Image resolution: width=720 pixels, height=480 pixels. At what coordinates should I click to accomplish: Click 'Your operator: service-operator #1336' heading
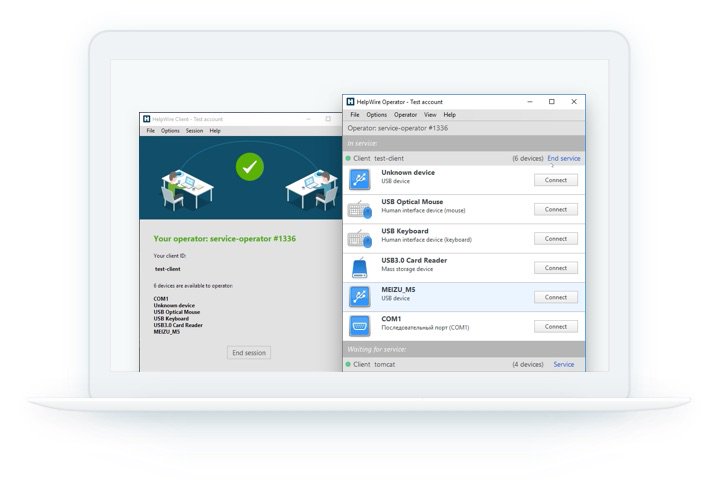pos(225,239)
